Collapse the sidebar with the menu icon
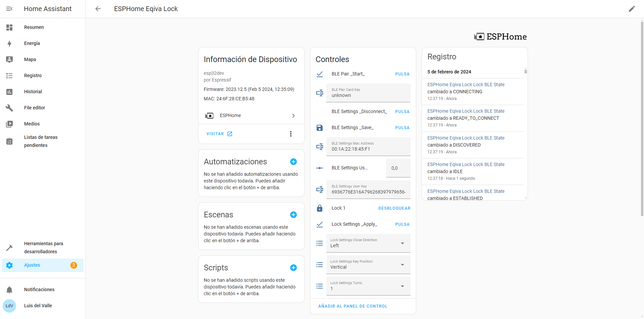Screen dimensions: 644x319 tap(9, 9)
